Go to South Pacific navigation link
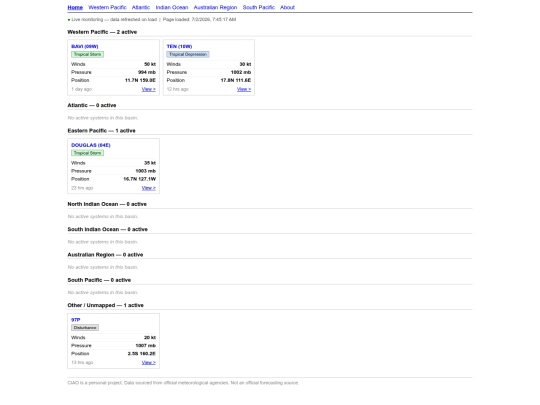This screenshot has width=540, height=405. pyautogui.click(x=259, y=7)
